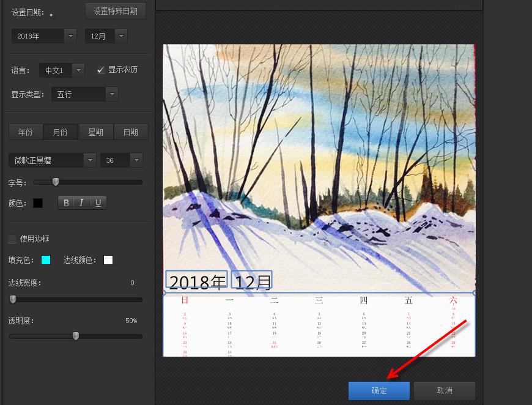Open the 2018年 year dropdown
This screenshot has width=532, height=405.
44,36
